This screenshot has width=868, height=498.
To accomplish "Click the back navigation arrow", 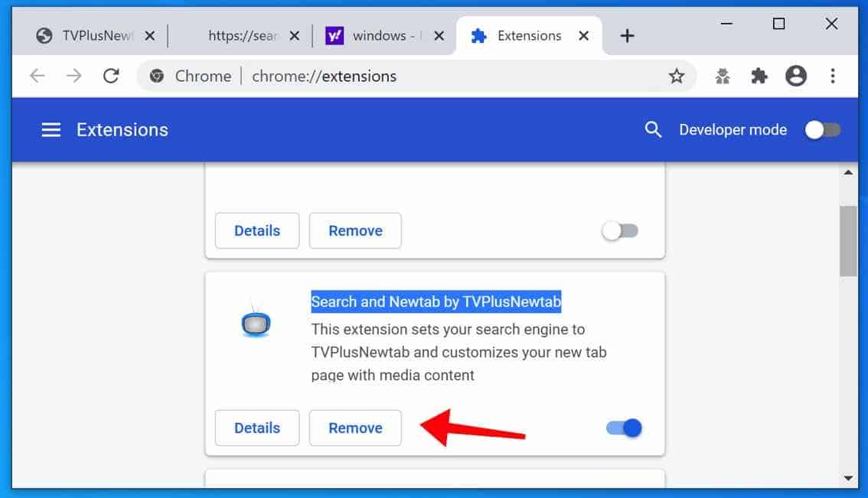I will (x=37, y=76).
